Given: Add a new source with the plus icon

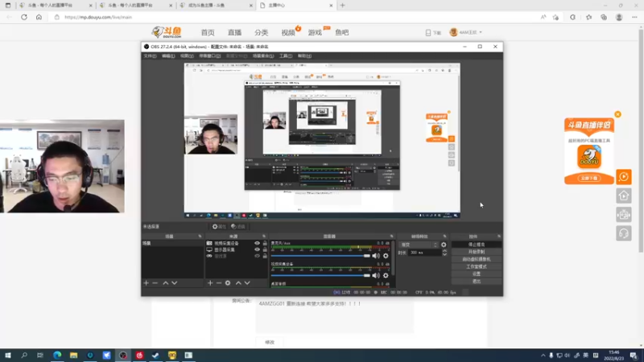Looking at the screenshot, I should 210,283.
